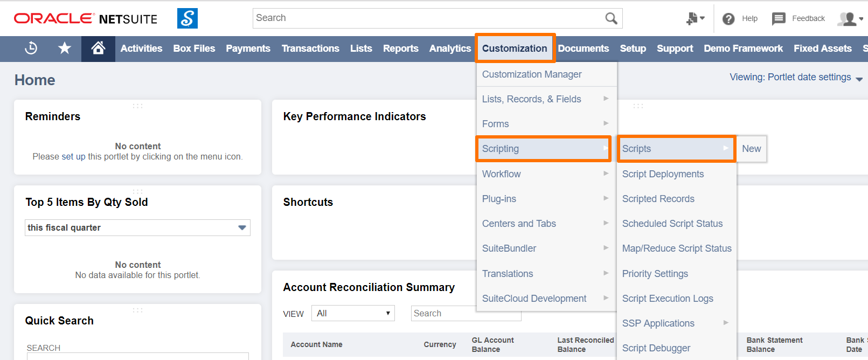
Task: Open Script Deployments
Action: [676, 174]
